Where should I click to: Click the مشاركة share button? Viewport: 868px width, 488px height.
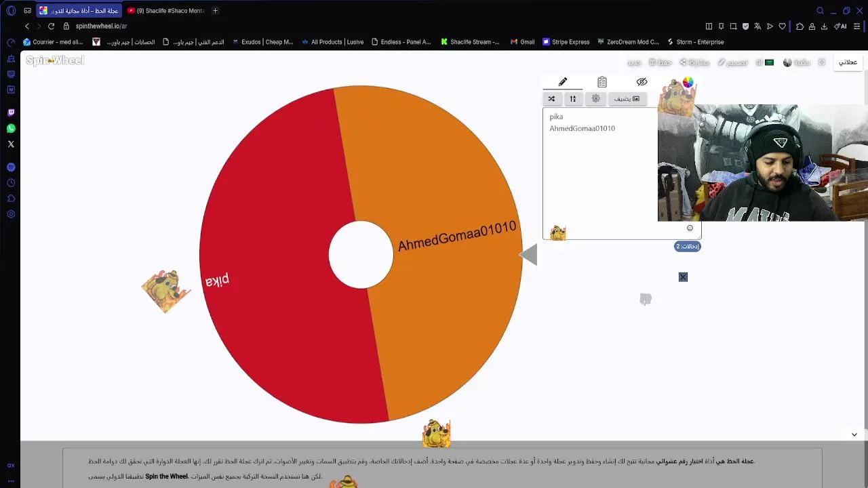tap(694, 62)
